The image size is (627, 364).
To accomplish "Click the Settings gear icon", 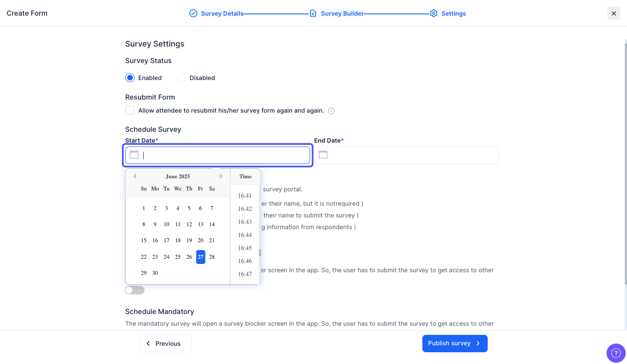I will (433, 13).
